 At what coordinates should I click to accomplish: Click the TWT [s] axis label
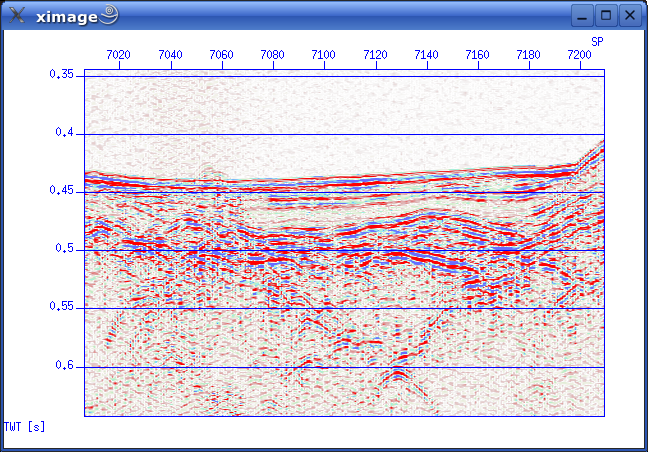[24, 426]
